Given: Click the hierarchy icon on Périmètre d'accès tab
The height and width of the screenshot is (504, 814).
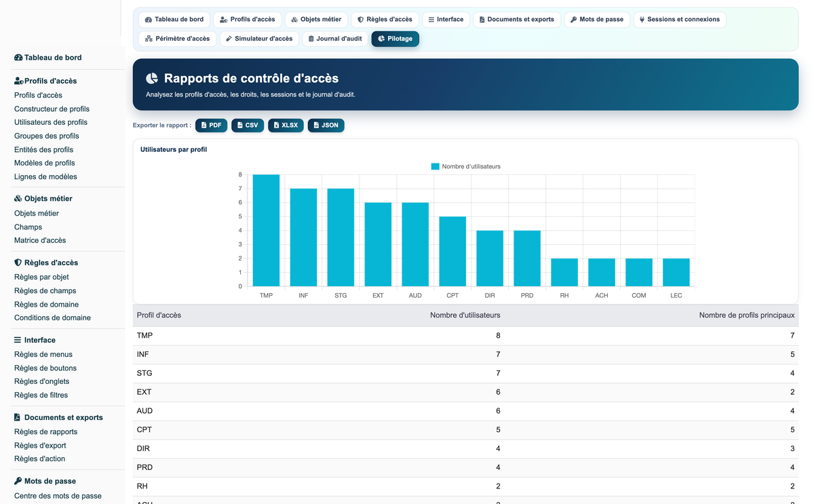Looking at the screenshot, I should pos(149,39).
